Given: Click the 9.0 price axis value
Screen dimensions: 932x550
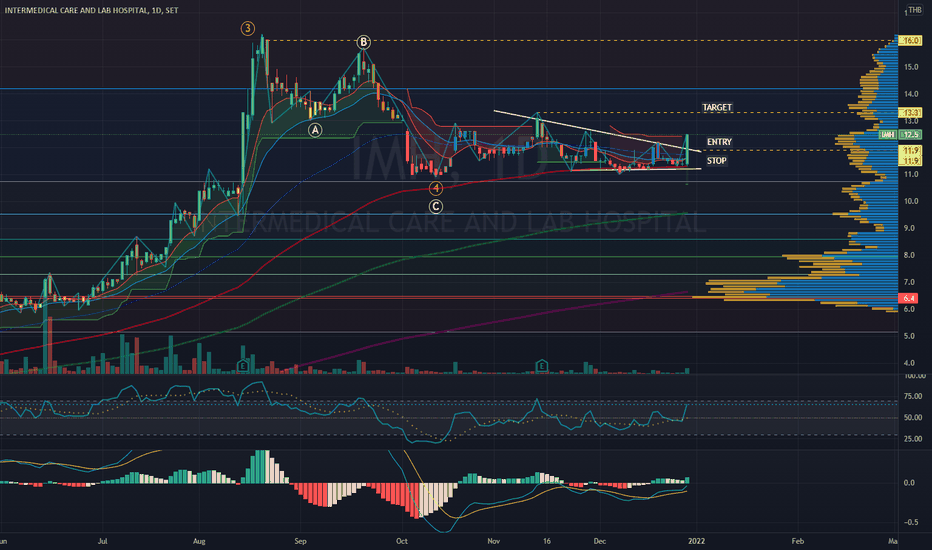Looking at the screenshot, I should click(x=909, y=228).
